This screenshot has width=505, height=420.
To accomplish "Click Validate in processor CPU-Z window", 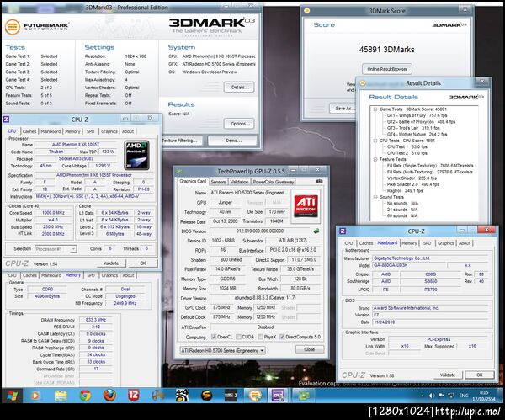I will pyautogui.click(x=111, y=263).
